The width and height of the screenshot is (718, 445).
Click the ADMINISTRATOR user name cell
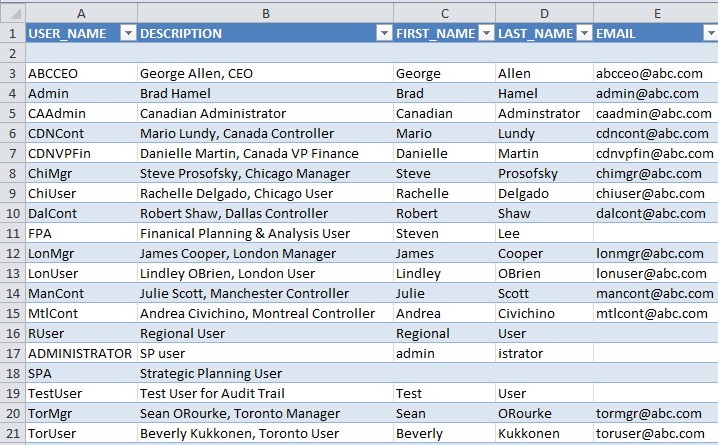pos(80,353)
